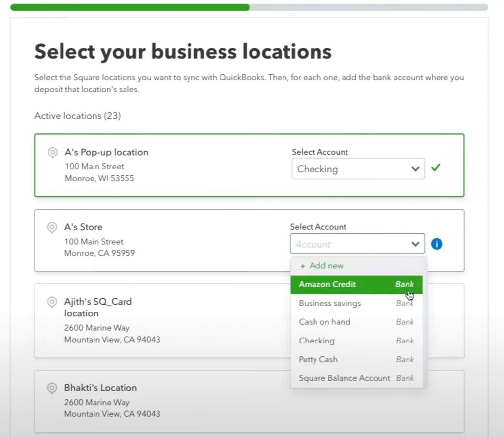The width and height of the screenshot is (504, 437).
Task: Click the A's Store location name
Action: (84, 227)
